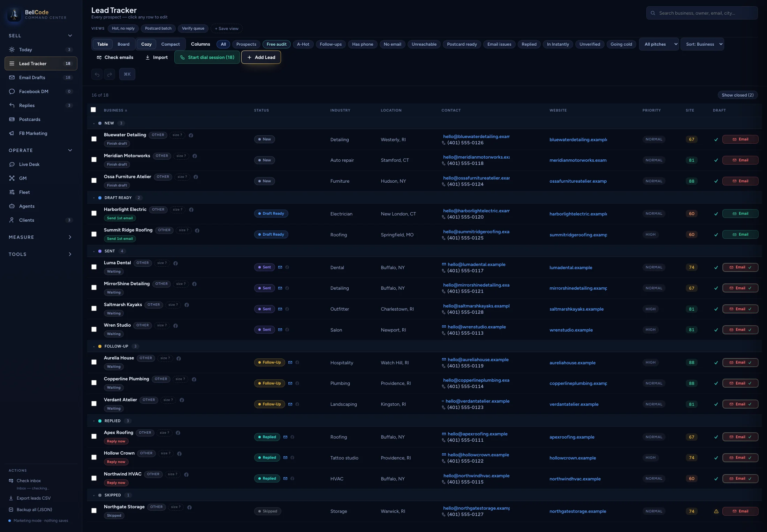Check the Aurelia House row checkbox
Image resolution: width=767 pixels, height=532 pixels.
94,362
